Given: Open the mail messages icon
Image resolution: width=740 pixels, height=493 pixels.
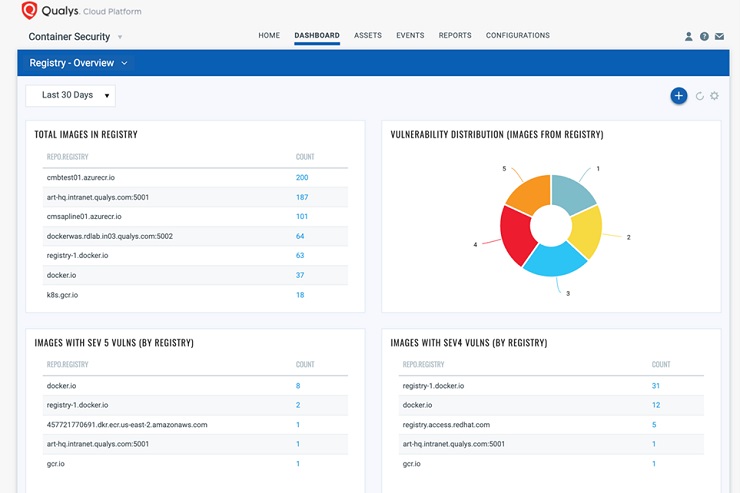Looking at the screenshot, I should [719, 37].
